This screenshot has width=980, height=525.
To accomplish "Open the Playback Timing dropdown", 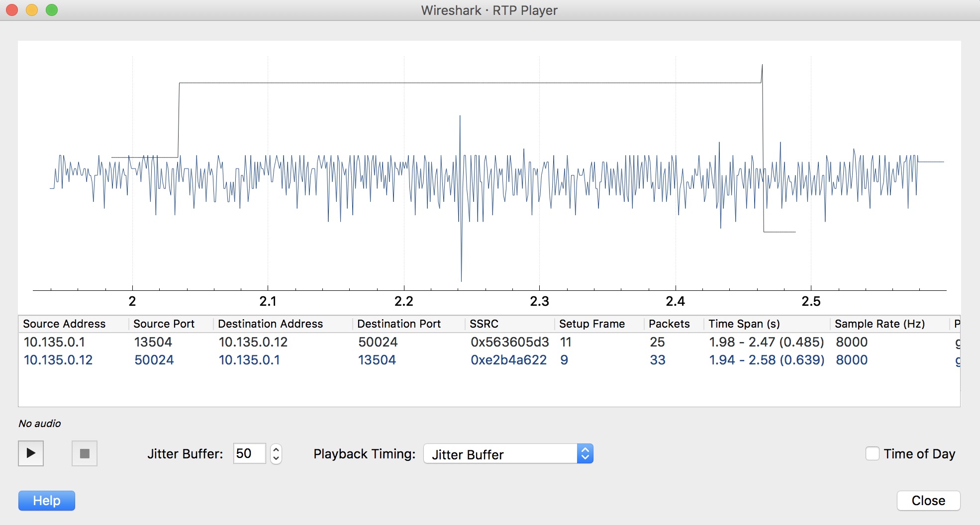I will [508, 454].
